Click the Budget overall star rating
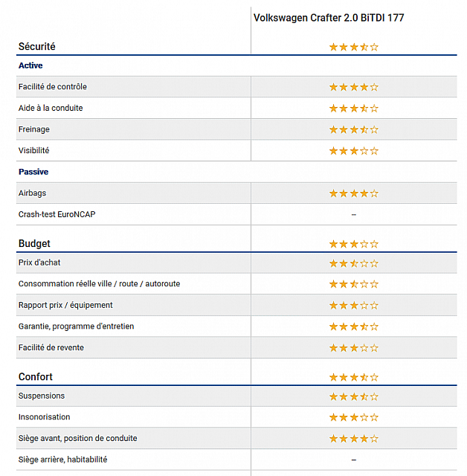The width and height of the screenshot is (467, 476). tap(353, 244)
